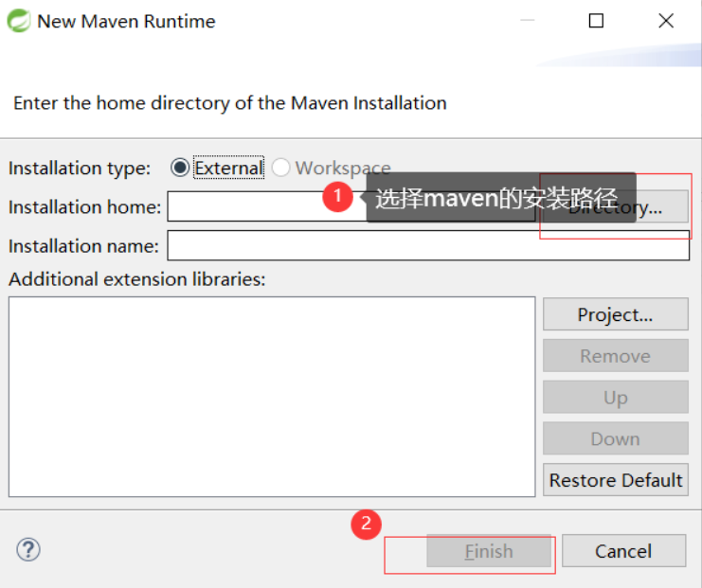
Task: Minimize the New Maven Runtime window
Action: pyautogui.click(x=528, y=21)
